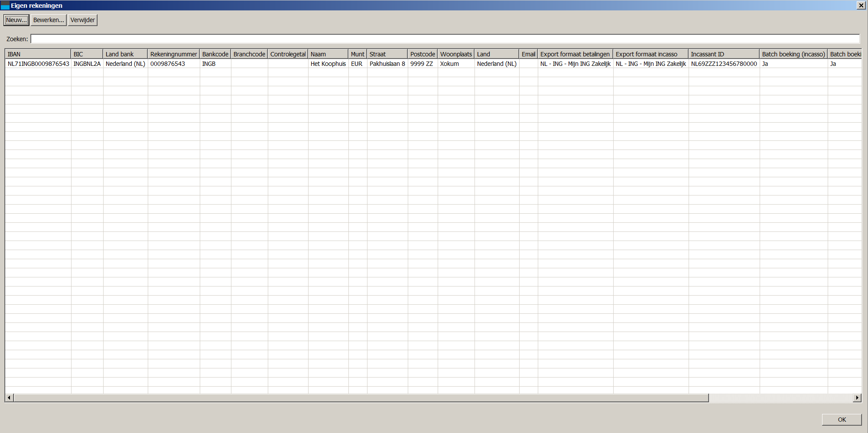Sort by BIC column header
This screenshot has width=868, height=433.
[x=87, y=54]
